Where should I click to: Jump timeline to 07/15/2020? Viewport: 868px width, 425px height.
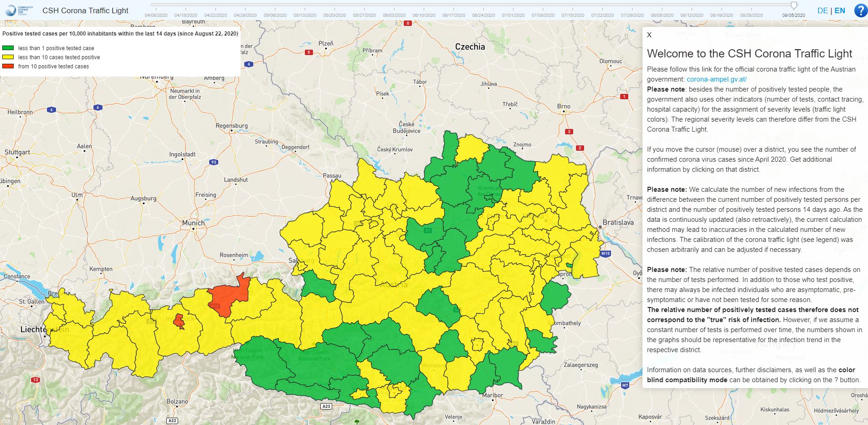[x=573, y=15]
